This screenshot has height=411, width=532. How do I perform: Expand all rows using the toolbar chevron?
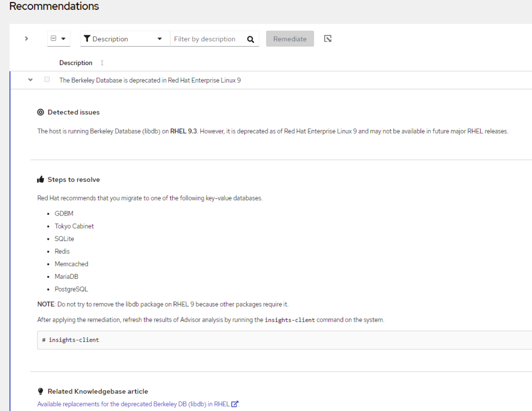[x=26, y=39]
